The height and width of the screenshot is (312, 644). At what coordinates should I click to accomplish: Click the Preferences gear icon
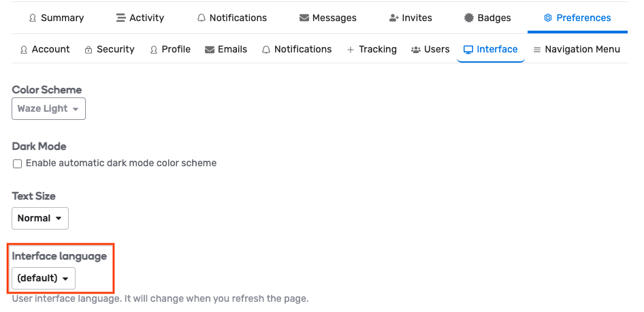[x=548, y=18]
